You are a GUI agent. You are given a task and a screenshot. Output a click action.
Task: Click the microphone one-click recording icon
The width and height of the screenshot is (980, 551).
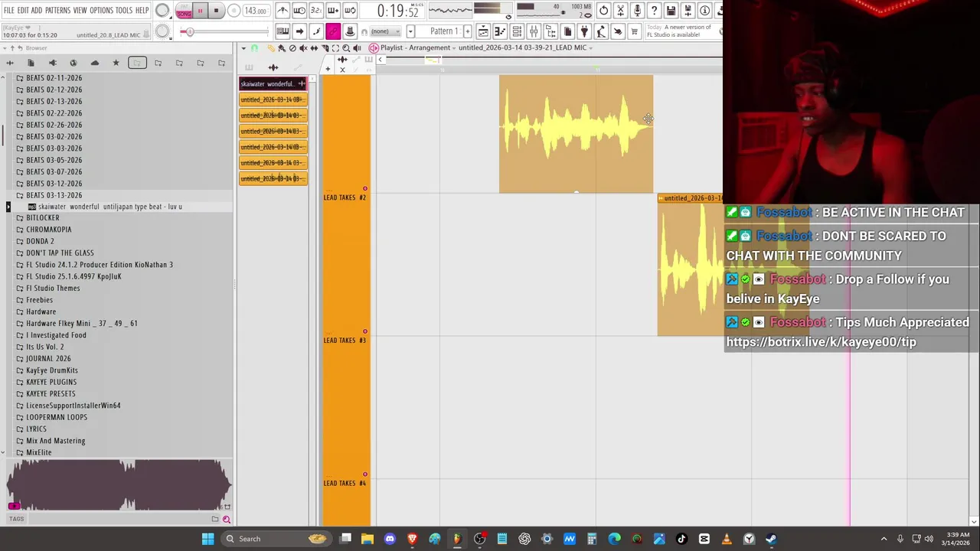637,11
